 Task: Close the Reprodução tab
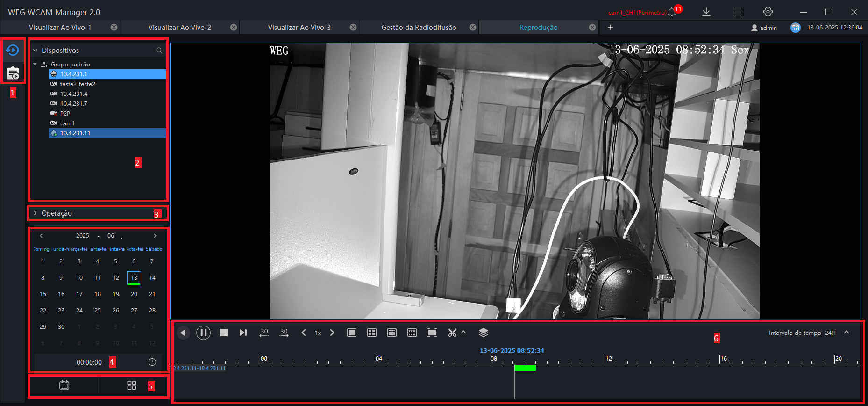pos(592,28)
